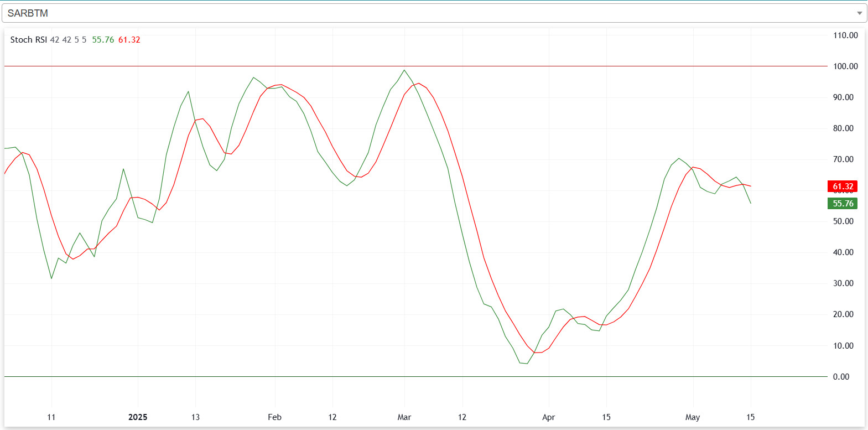Click the Mar date axis label
This screenshot has width=868, height=430.
pyautogui.click(x=404, y=417)
